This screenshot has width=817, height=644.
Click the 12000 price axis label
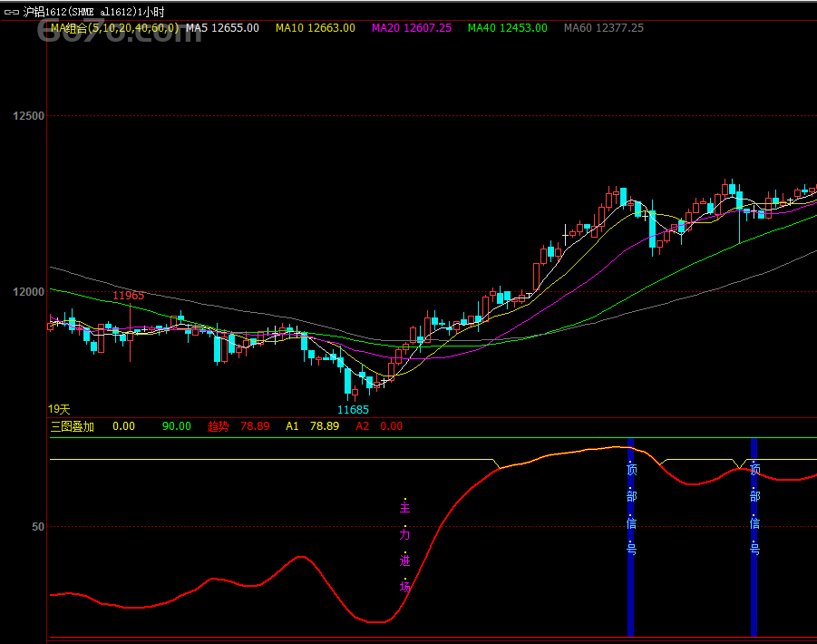[29, 292]
